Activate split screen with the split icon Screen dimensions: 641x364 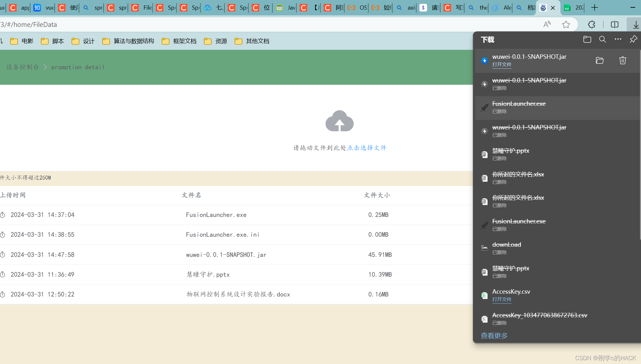tap(614, 24)
